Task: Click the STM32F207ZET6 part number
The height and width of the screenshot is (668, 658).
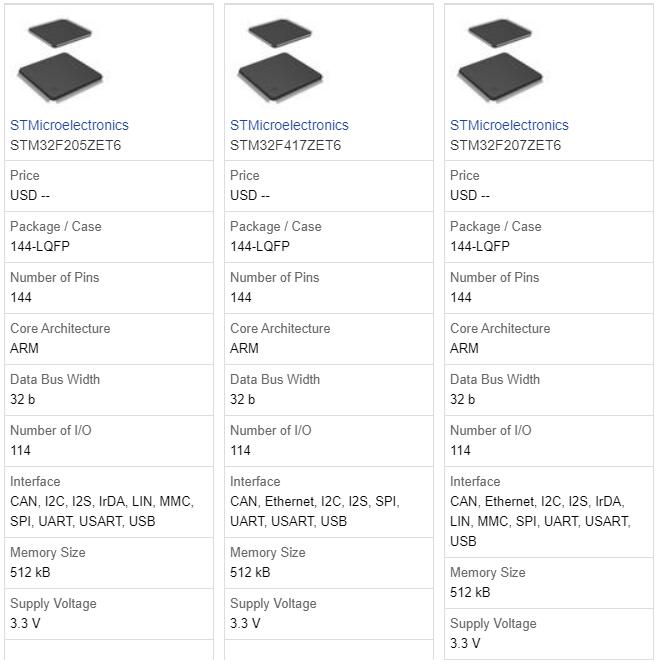Action: coord(505,145)
